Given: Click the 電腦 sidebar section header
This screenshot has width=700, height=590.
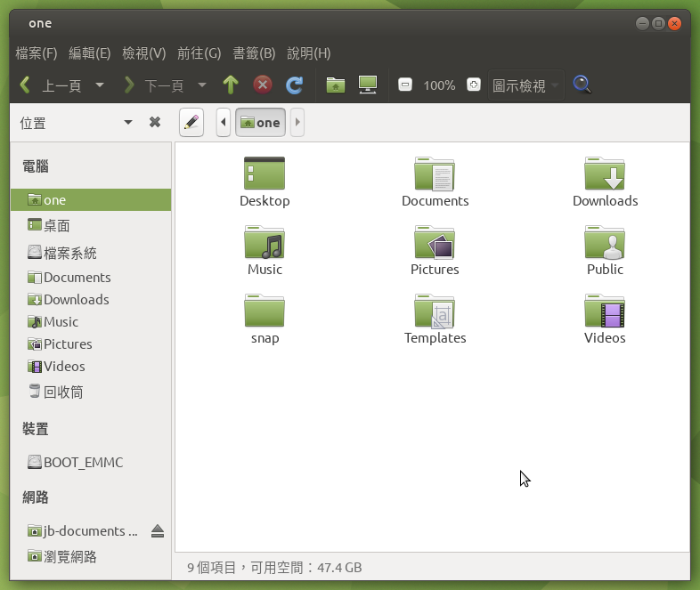Looking at the screenshot, I should pyautogui.click(x=36, y=166).
